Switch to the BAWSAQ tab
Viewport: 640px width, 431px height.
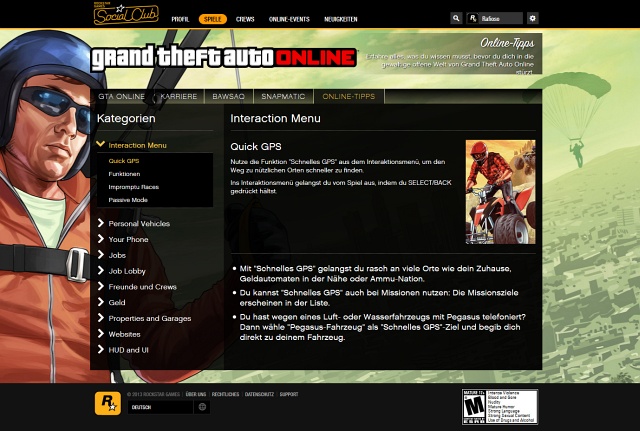coord(229,96)
